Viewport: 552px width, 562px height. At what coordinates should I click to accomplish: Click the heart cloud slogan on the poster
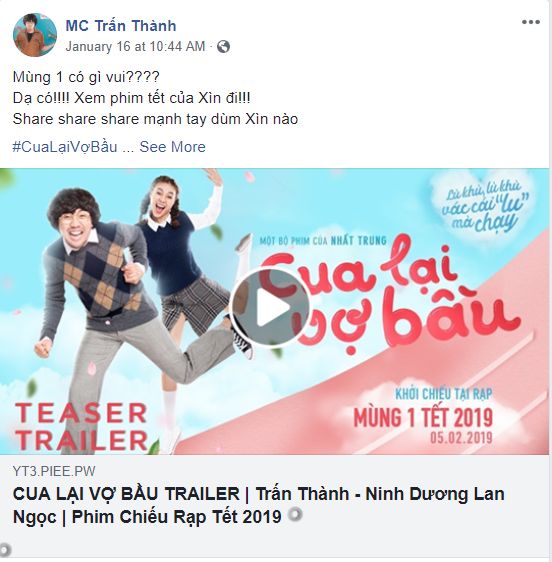(x=484, y=207)
